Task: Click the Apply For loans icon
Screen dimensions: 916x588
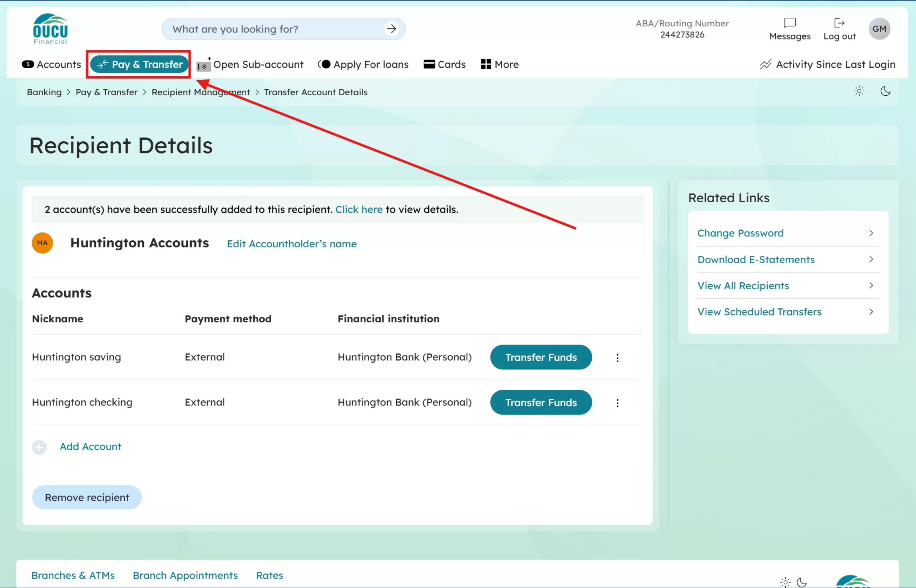Action: pyautogui.click(x=324, y=64)
